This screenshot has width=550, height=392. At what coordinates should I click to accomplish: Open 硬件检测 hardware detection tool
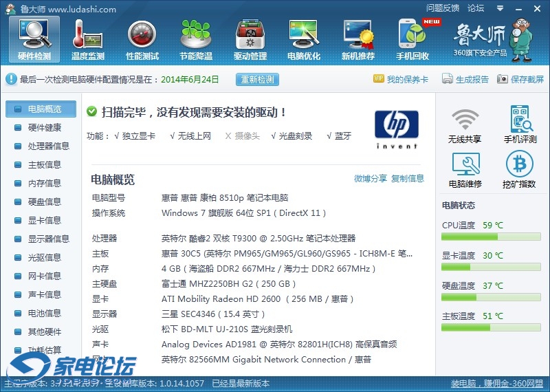[34, 40]
